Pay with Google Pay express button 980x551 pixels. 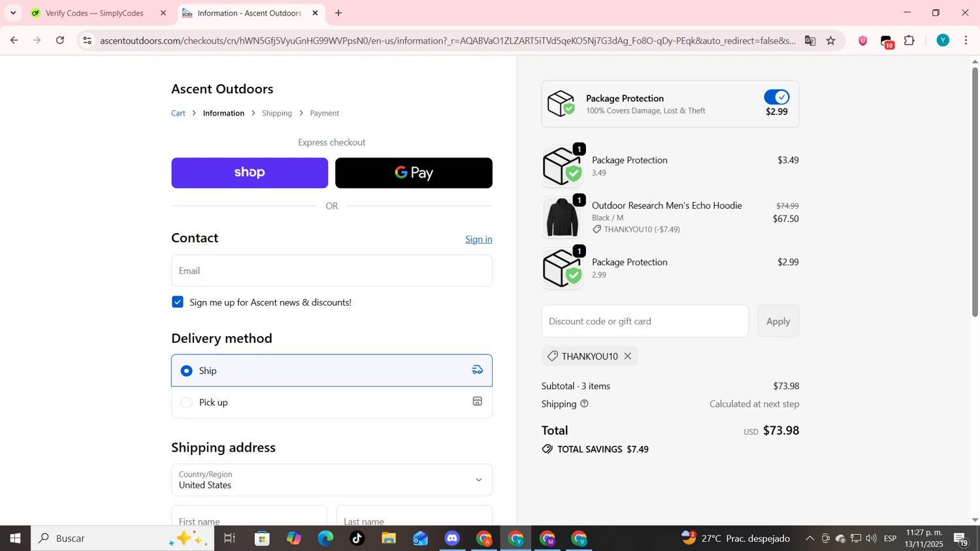point(414,173)
